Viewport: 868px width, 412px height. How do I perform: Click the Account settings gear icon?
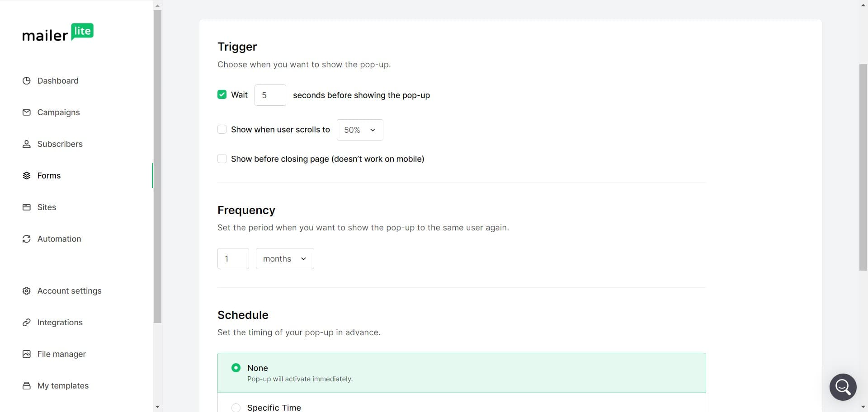pyautogui.click(x=27, y=291)
